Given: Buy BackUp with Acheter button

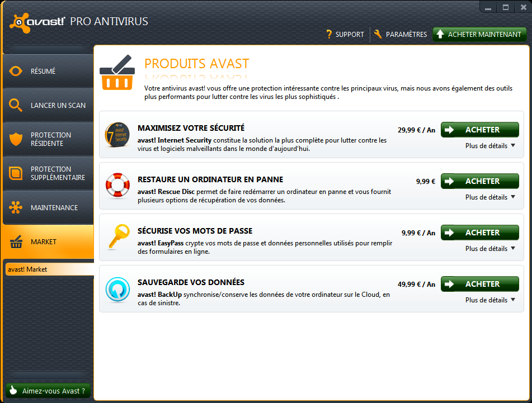Looking at the screenshot, I should [480, 284].
